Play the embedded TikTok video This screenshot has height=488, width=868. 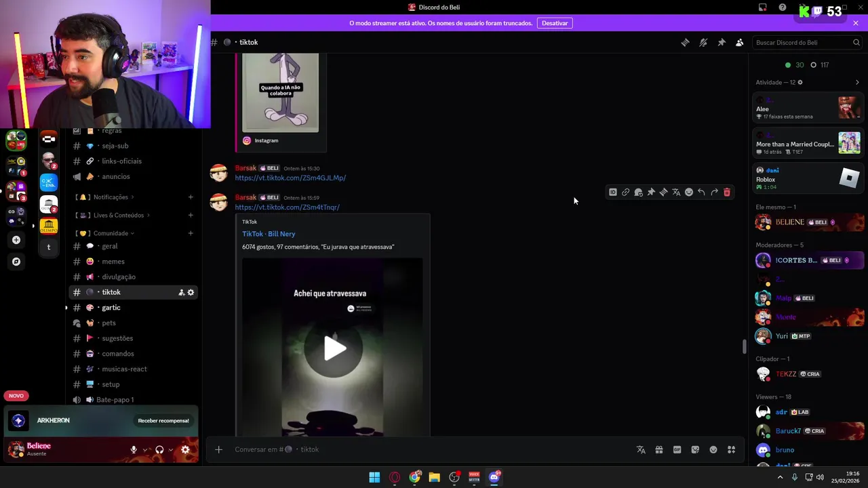tap(334, 348)
